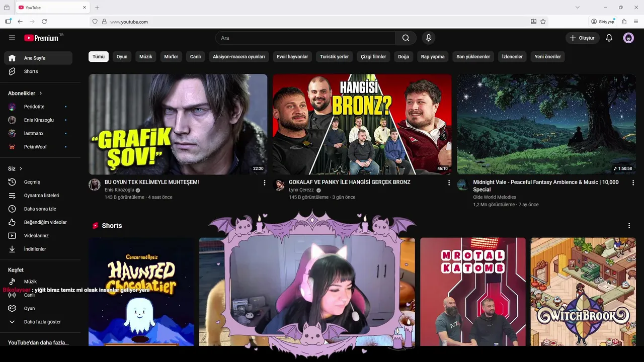
Task: Open options for Midnight Vale video
Action: tap(633, 183)
